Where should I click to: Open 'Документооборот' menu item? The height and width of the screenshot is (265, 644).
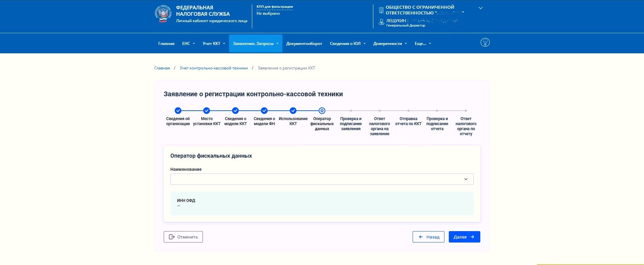(x=304, y=44)
